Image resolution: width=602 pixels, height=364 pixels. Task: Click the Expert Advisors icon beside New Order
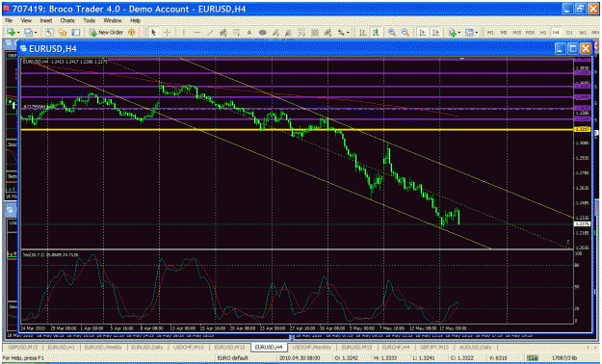pos(131,33)
